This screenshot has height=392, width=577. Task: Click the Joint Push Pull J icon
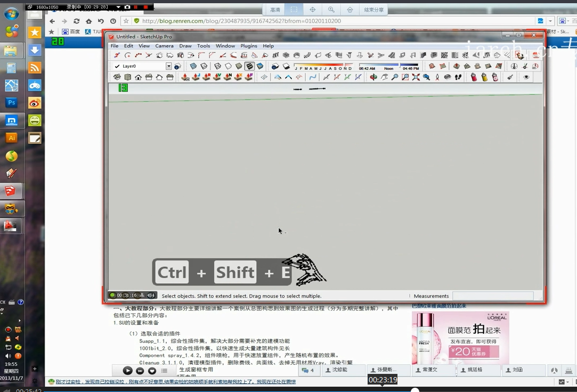[x=196, y=77]
